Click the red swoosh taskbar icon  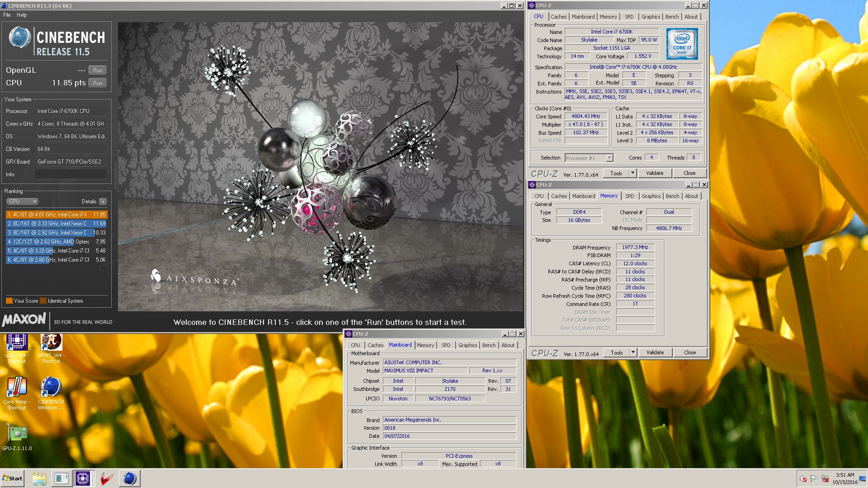point(107,479)
